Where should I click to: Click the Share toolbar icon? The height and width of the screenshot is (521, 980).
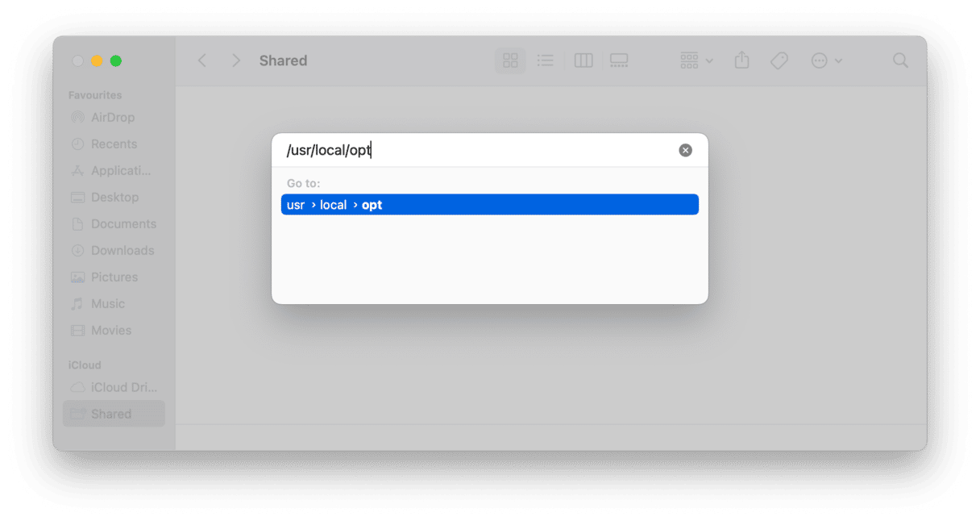click(x=742, y=60)
